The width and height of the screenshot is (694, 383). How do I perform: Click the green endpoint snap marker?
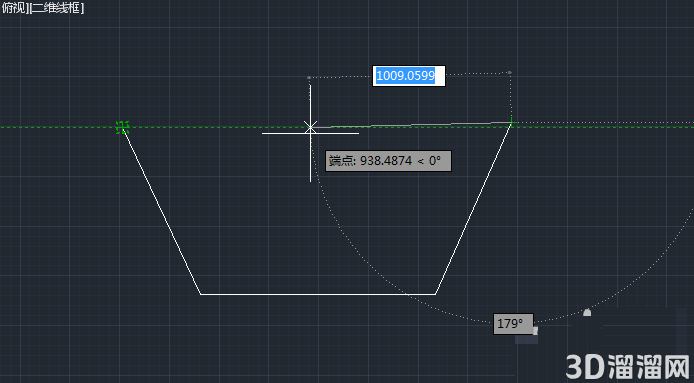tap(122, 128)
